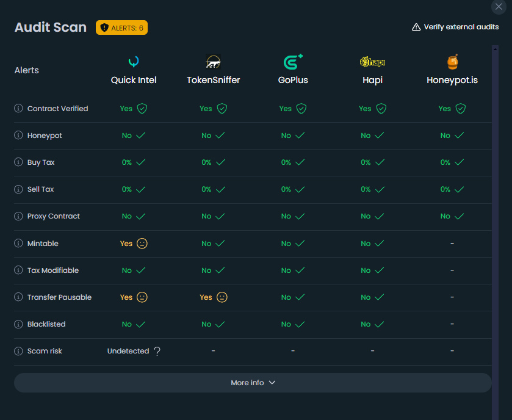Click TokenSniffer's Mintable No value
Screen dimensions: 512x420
206,244
